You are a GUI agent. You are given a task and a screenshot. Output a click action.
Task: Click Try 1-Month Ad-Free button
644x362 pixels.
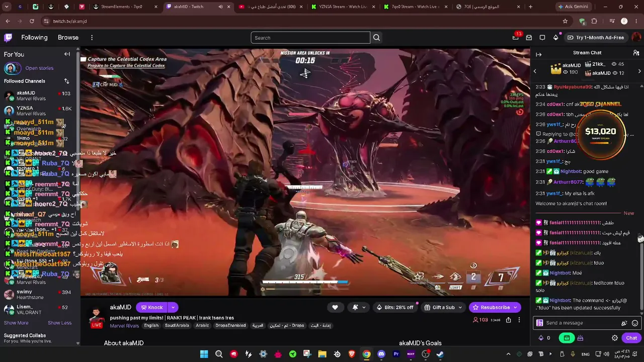click(x=596, y=38)
